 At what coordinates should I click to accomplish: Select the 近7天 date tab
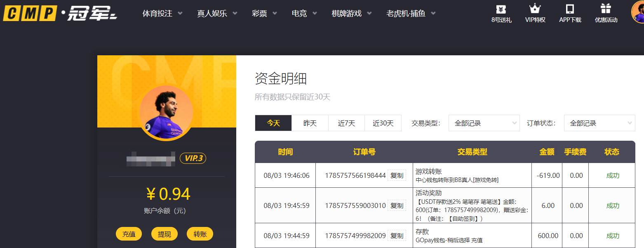click(x=346, y=123)
